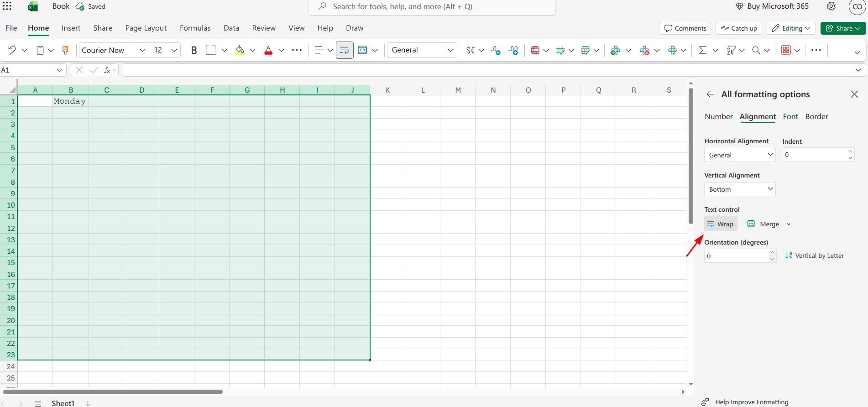Open the Number tab in pane
The image size is (868, 407).
718,116
